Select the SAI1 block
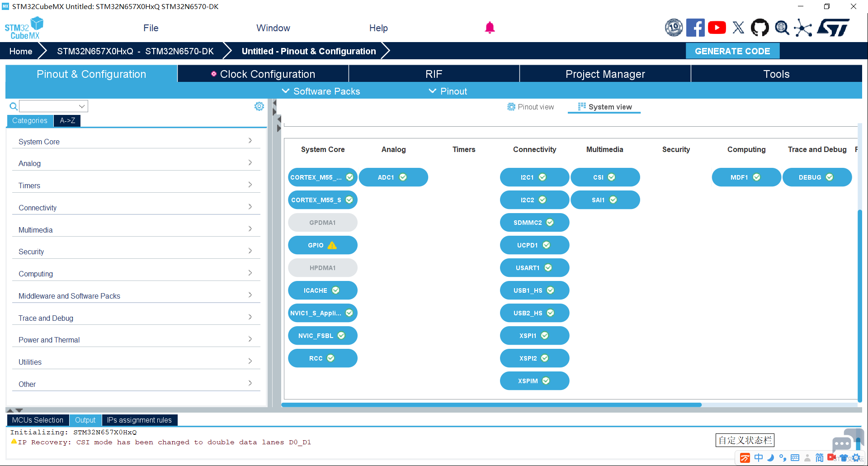The width and height of the screenshot is (868, 466). 605,200
